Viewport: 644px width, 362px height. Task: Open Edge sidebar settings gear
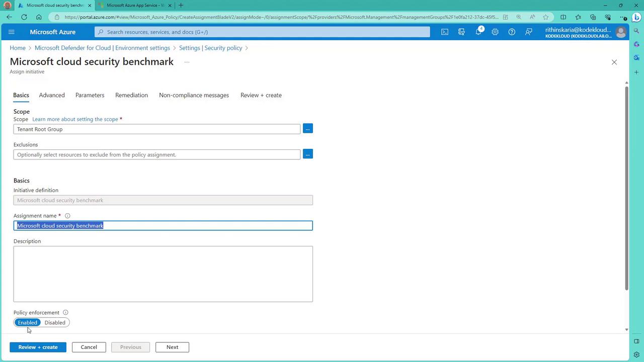(636, 354)
